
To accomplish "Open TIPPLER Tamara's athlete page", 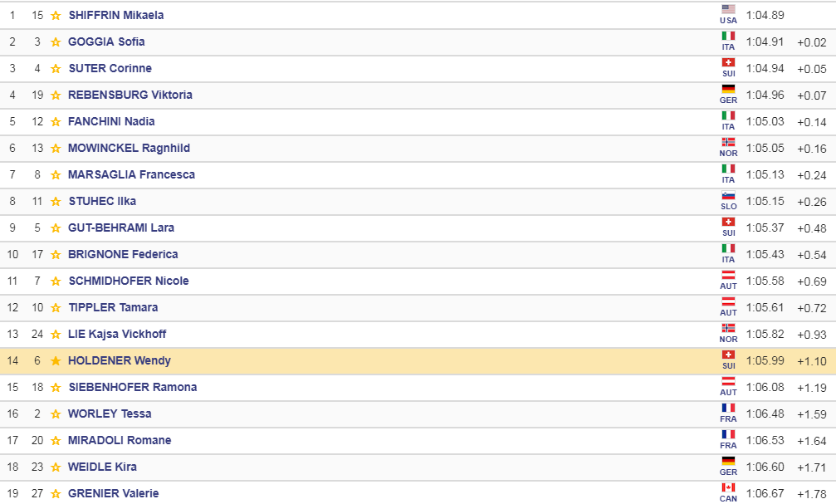I will pyautogui.click(x=113, y=307).
